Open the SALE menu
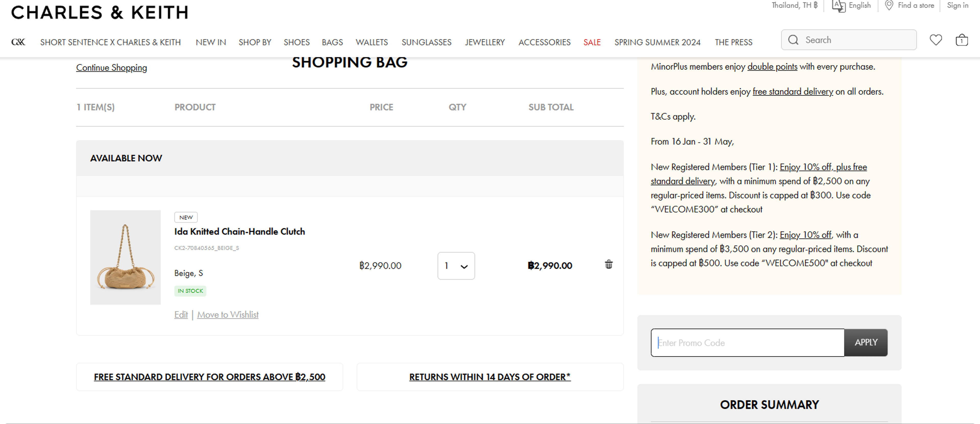 [592, 42]
